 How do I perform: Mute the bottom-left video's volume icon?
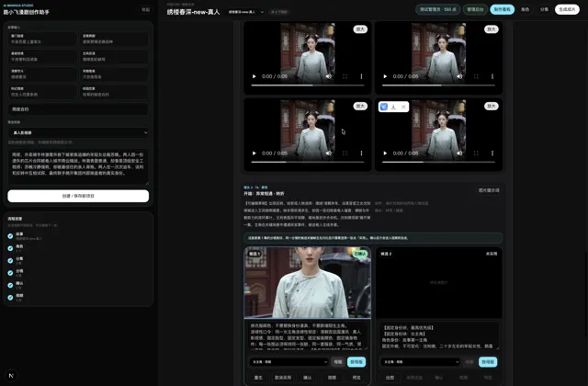(x=329, y=153)
